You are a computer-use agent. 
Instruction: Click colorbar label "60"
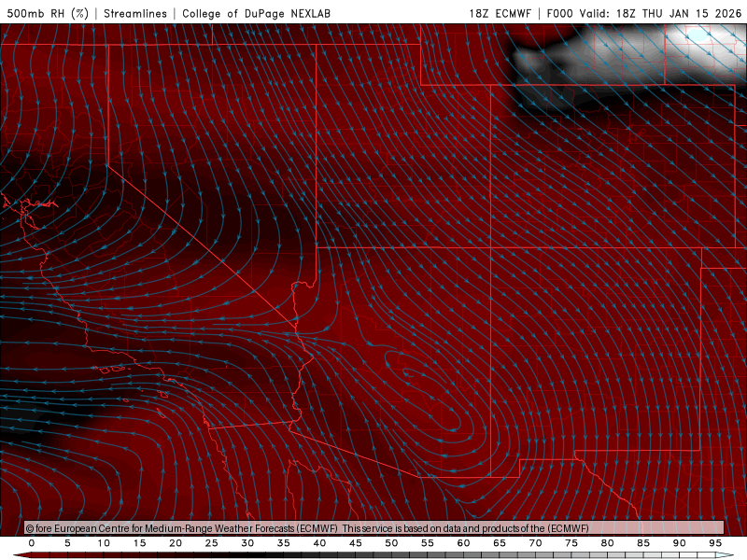tap(463, 543)
